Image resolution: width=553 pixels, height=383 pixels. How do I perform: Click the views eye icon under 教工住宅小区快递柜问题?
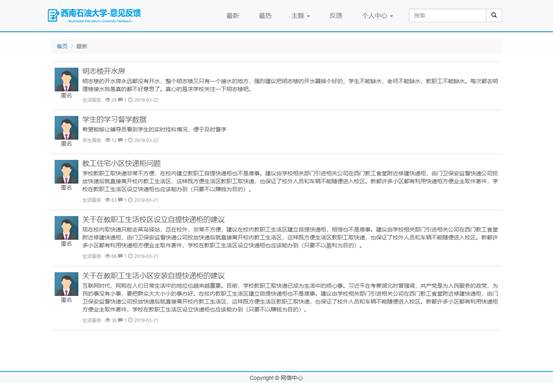click(x=108, y=200)
